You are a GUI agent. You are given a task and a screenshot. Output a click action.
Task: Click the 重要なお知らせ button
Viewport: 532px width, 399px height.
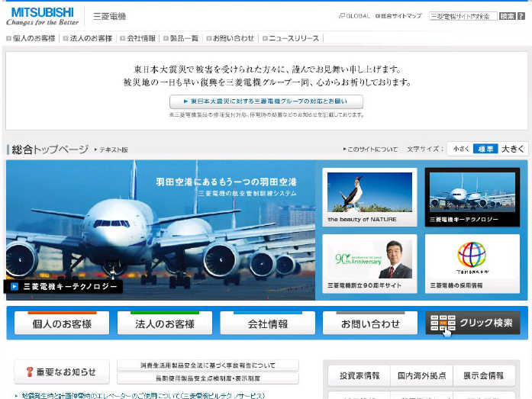[x=62, y=372]
